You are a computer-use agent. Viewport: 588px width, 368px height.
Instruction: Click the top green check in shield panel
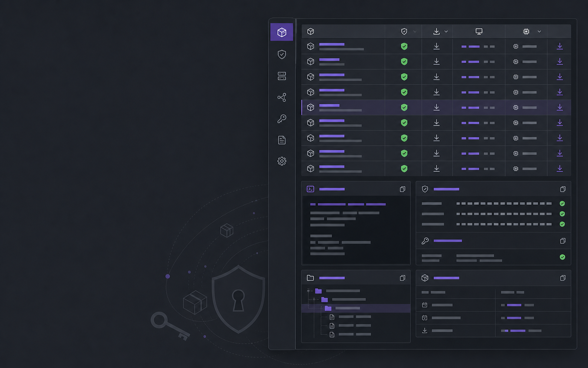tap(562, 204)
